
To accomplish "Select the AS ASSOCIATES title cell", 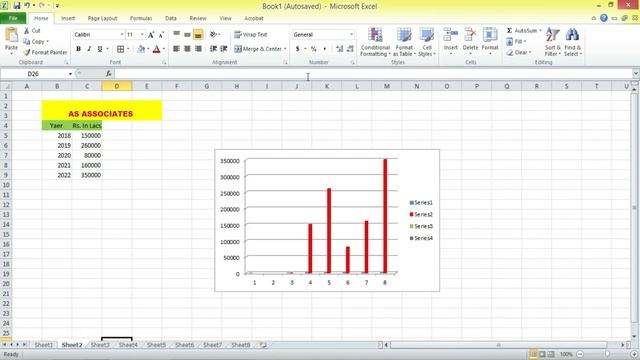I will (102, 110).
